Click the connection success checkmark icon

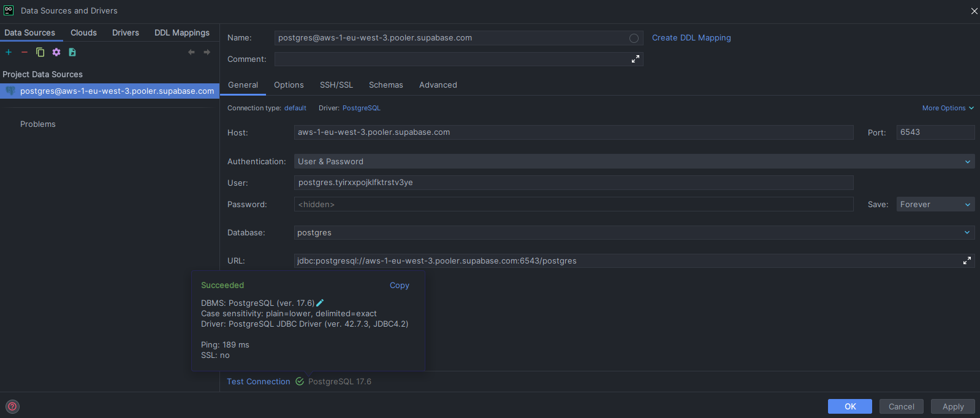[x=300, y=381]
